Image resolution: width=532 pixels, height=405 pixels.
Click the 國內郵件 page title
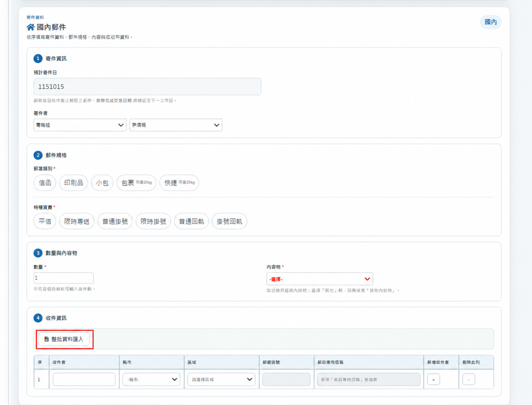point(51,27)
